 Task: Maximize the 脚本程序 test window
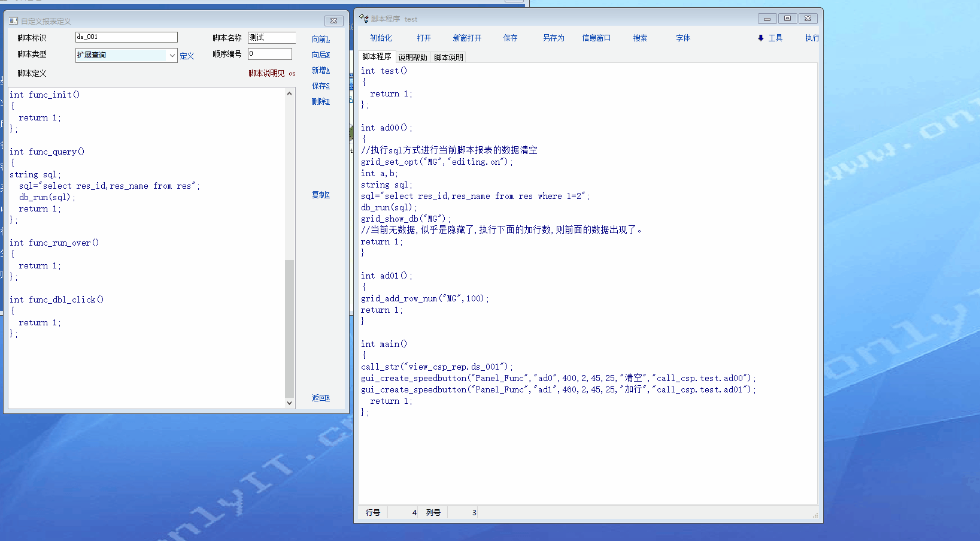787,19
